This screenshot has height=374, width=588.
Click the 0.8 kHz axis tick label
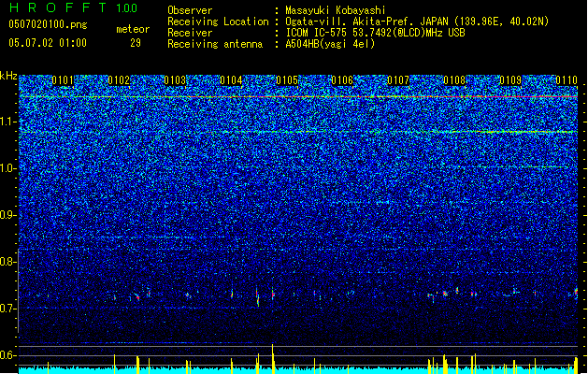(x=8, y=262)
